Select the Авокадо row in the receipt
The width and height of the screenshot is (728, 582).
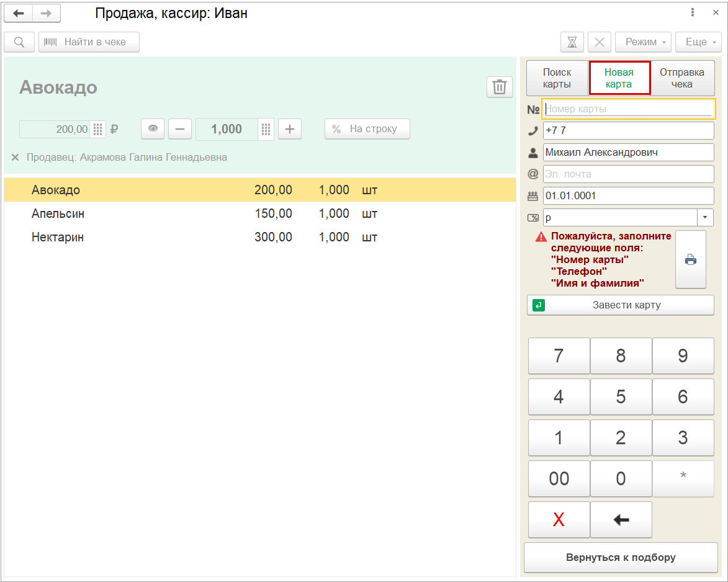[x=260, y=190]
